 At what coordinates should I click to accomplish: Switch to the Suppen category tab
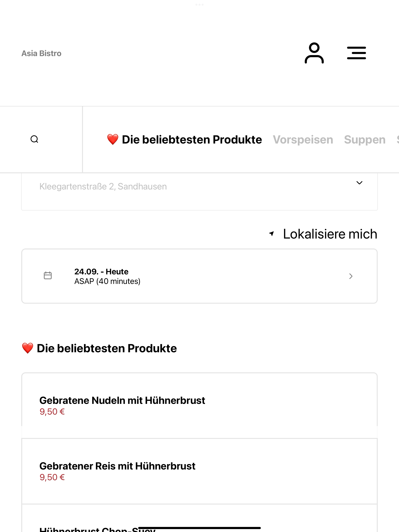[x=365, y=140]
